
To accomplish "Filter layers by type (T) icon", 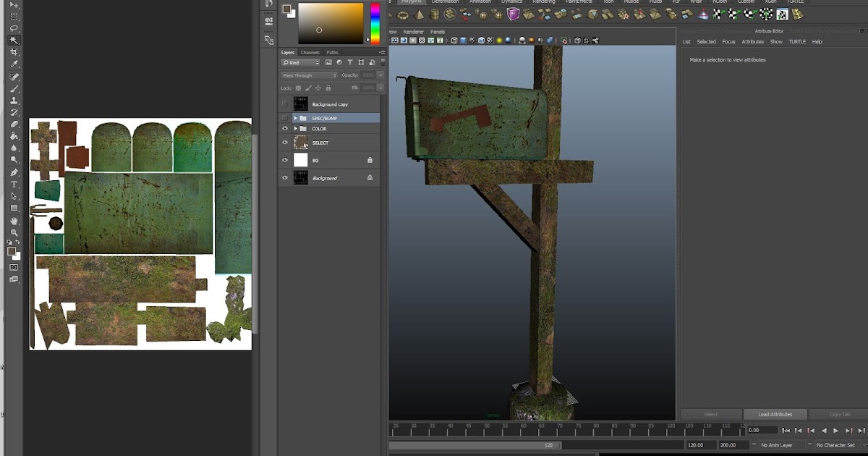I will [350, 63].
